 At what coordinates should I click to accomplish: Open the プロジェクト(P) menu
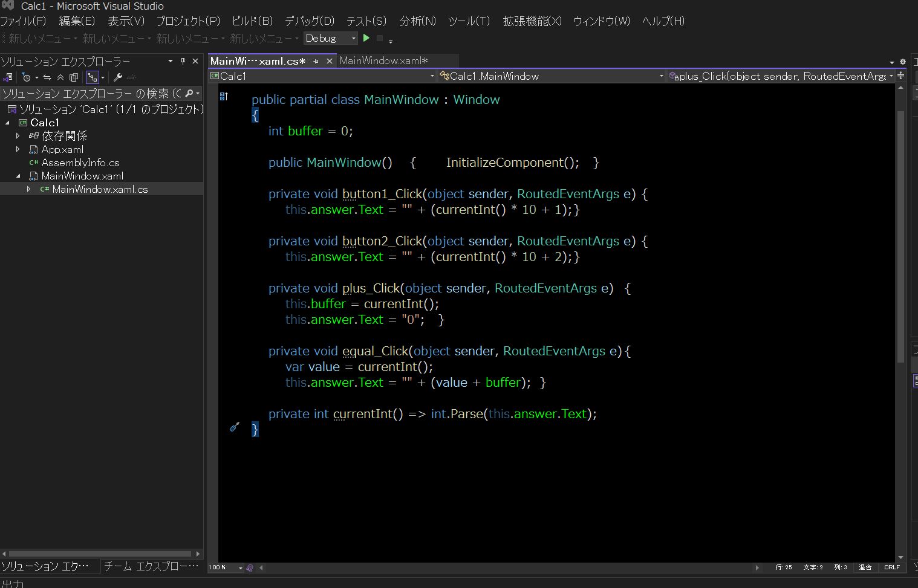tap(188, 21)
